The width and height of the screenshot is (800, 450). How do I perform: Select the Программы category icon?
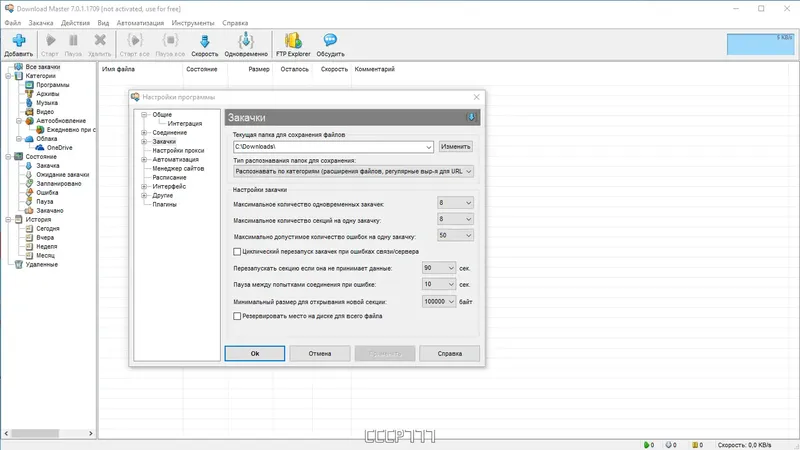click(30, 85)
